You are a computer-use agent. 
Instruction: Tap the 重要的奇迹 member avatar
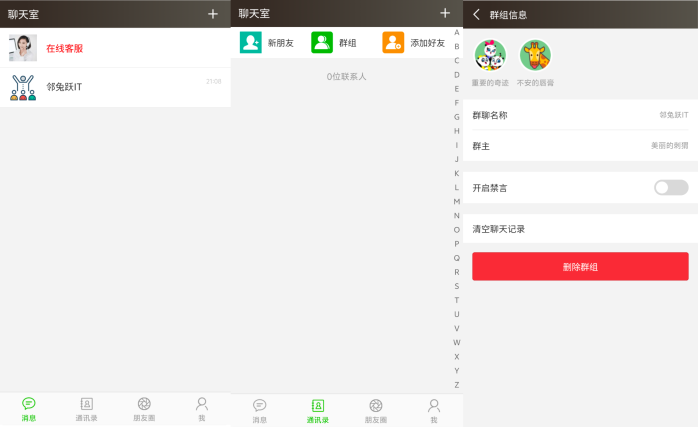click(x=490, y=55)
